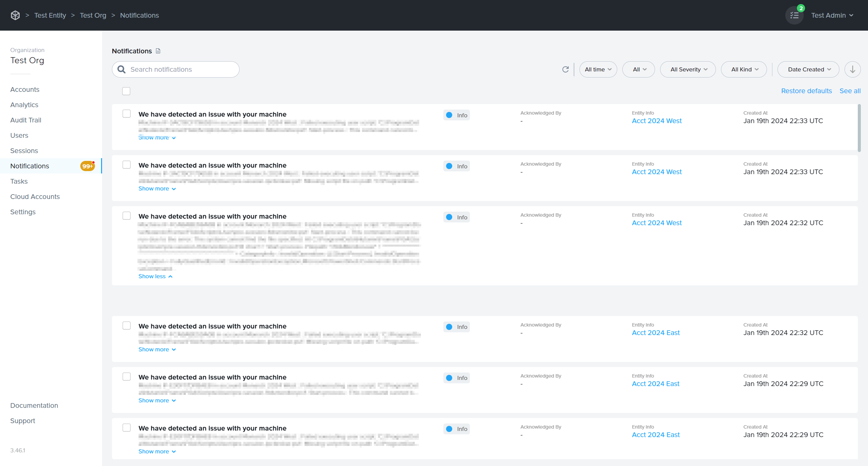Check the first notification's checkbox
This screenshot has height=466, width=868.
(126, 114)
